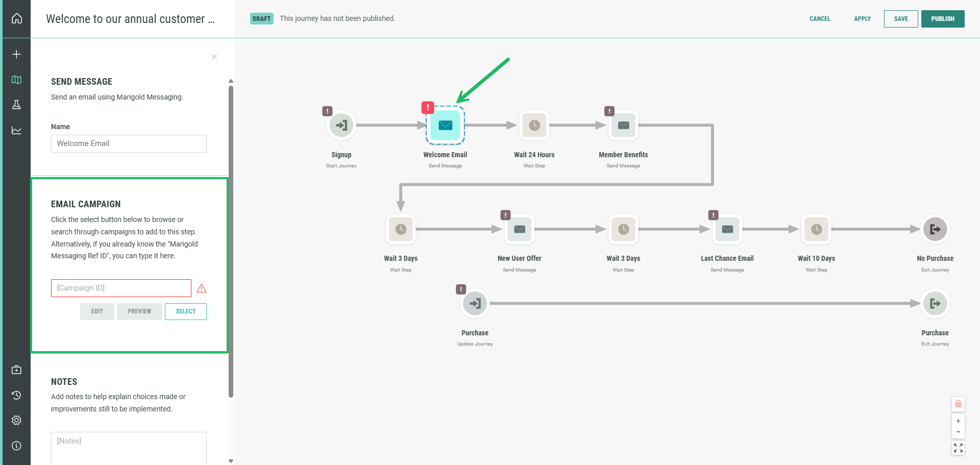This screenshot has width=980, height=465.
Task: Open the journeys map icon
Action: 16,80
